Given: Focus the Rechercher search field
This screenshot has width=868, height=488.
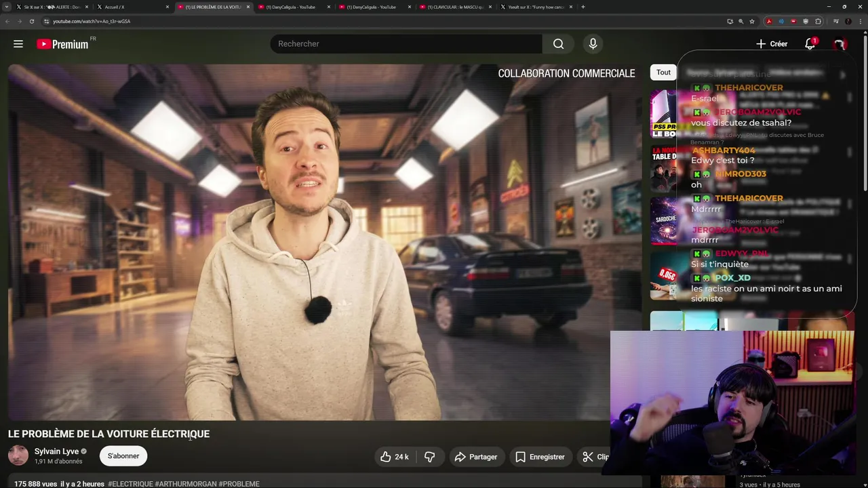Looking at the screenshot, I should coord(406,44).
